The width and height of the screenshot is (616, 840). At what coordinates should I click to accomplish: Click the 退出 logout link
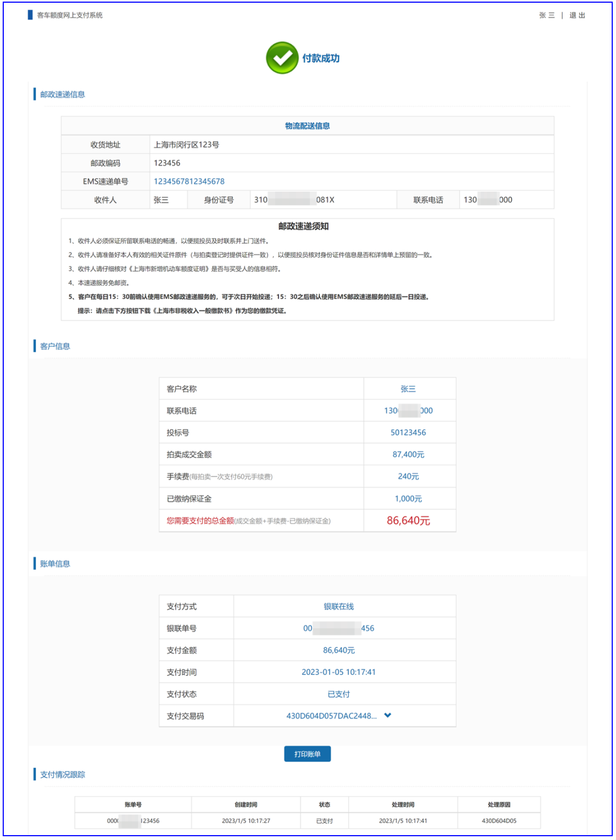pos(577,15)
